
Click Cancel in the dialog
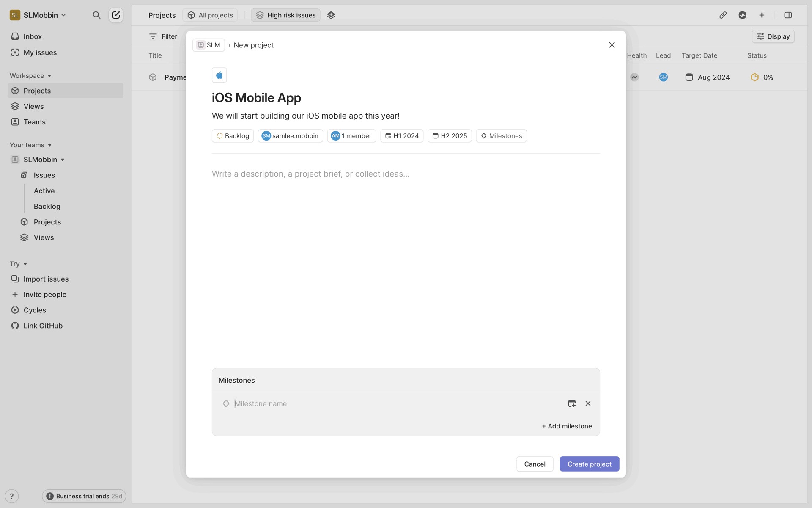[x=535, y=464]
